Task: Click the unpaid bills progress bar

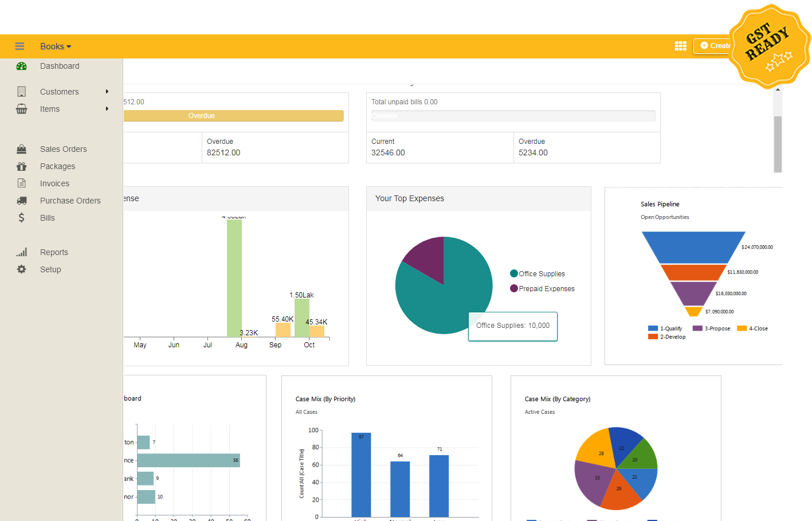Action: (x=513, y=116)
